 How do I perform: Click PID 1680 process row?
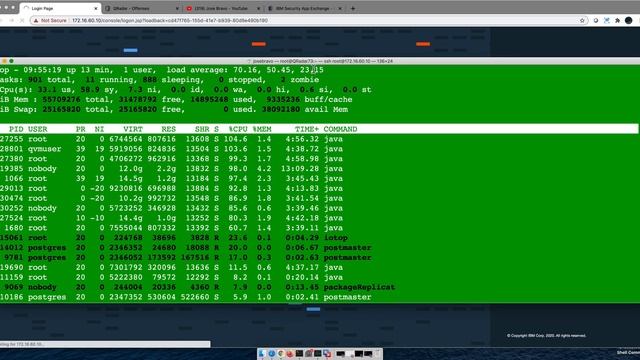point(171,228)
